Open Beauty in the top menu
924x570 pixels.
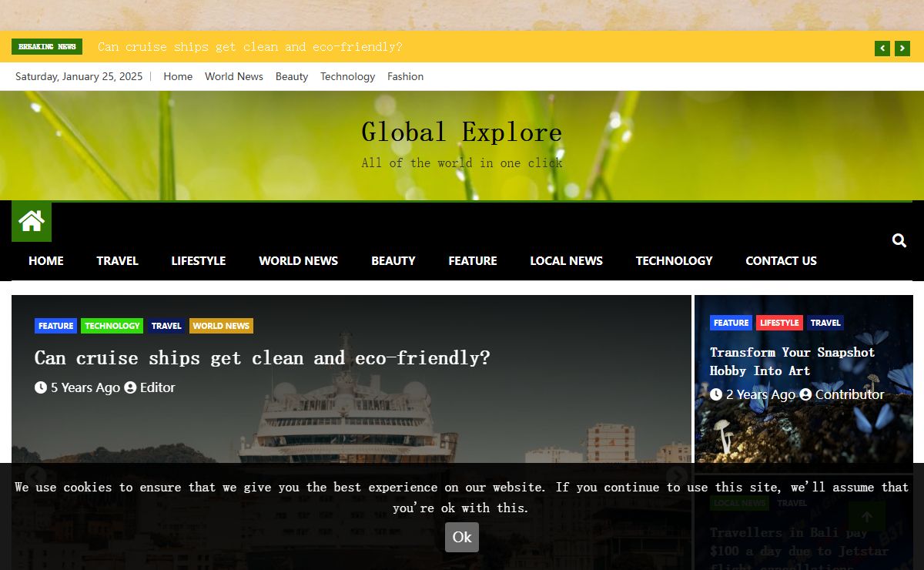click(292, 76)
